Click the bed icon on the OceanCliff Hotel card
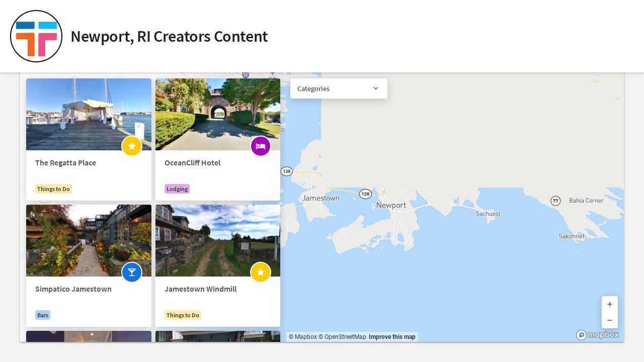Screen dimensions: 644x362 (x=261, y=146)
